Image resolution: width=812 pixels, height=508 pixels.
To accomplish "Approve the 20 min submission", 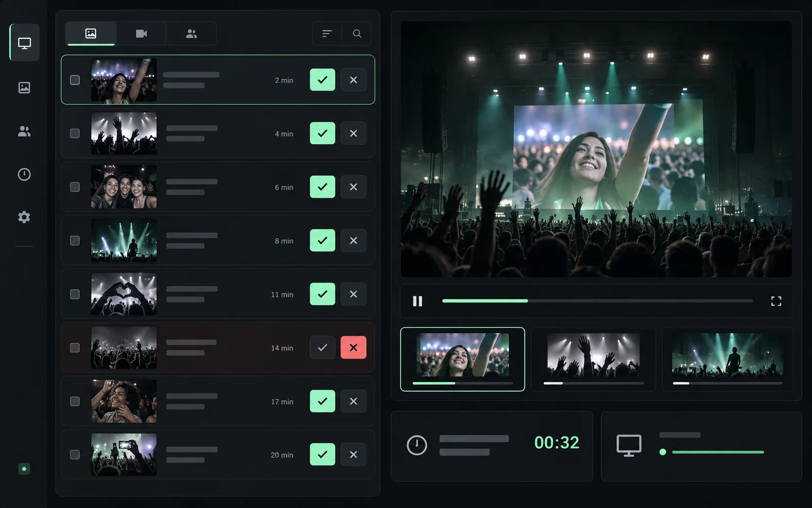I will tap(323, 455).
